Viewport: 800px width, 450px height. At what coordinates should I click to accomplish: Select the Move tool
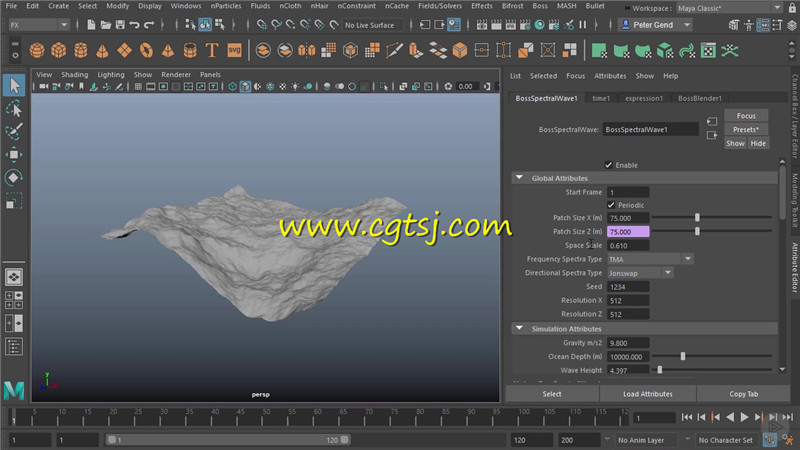point(14,154)
